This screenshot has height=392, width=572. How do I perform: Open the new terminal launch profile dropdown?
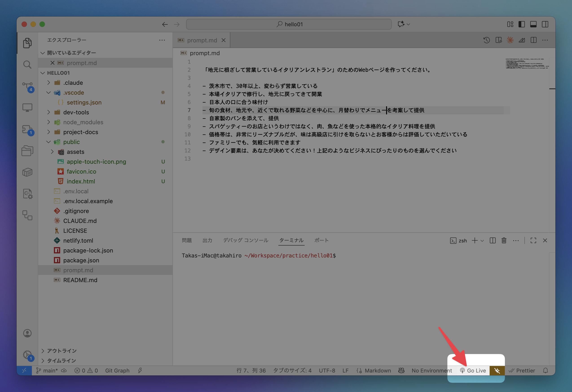click(482, 240)
